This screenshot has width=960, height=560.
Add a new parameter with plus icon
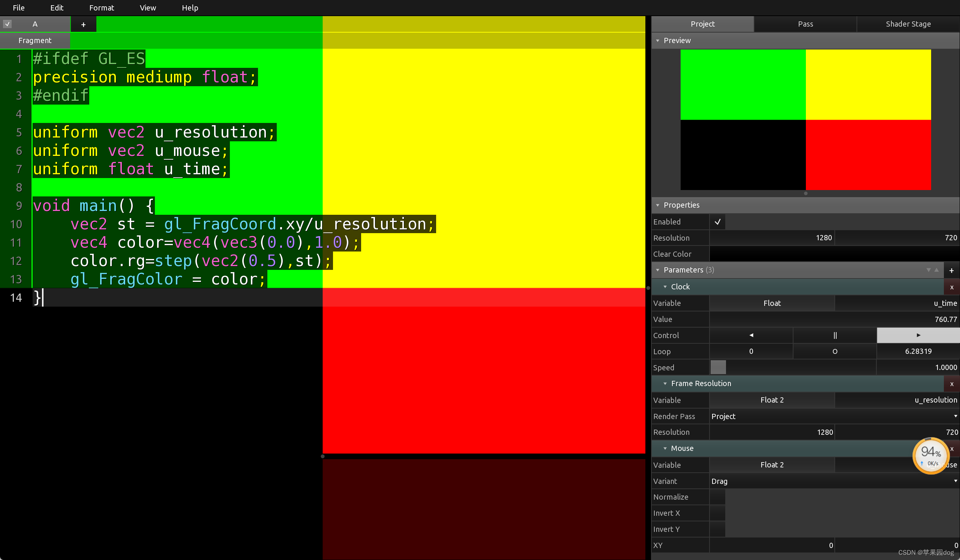tap(951, 270)
